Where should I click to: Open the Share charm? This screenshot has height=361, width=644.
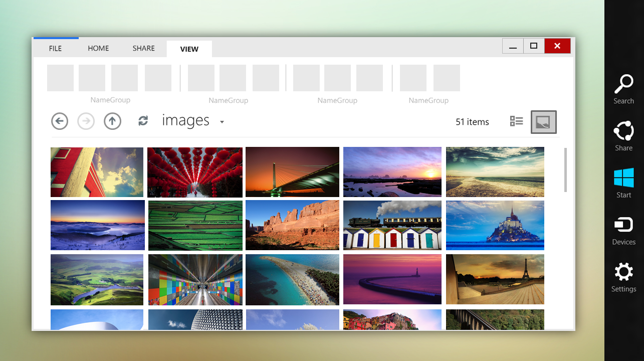click(x=624, y=136)
